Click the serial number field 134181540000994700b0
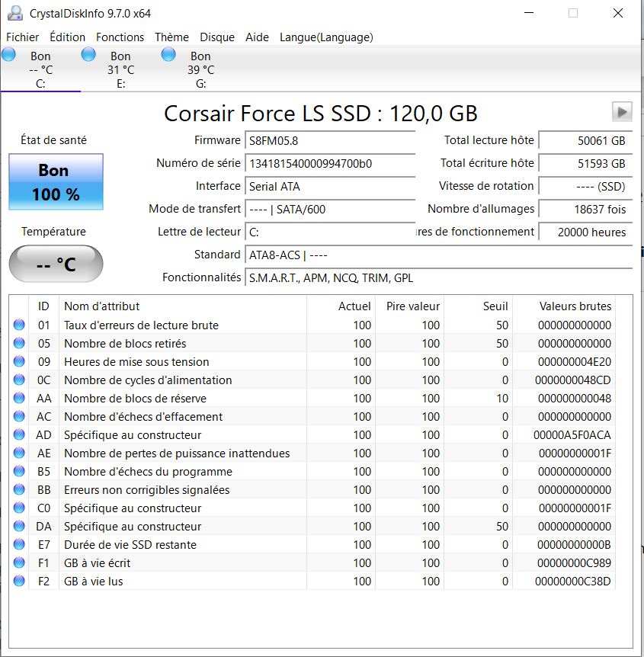This screenshot has height=657, width=644. click(330, 163)
